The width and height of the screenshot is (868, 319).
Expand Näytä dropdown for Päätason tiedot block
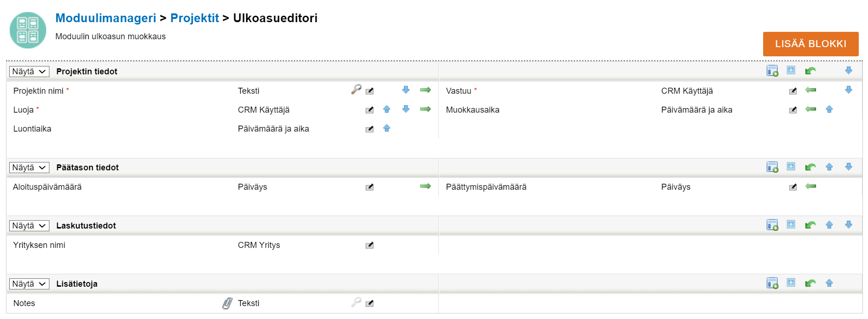(29, 168)
